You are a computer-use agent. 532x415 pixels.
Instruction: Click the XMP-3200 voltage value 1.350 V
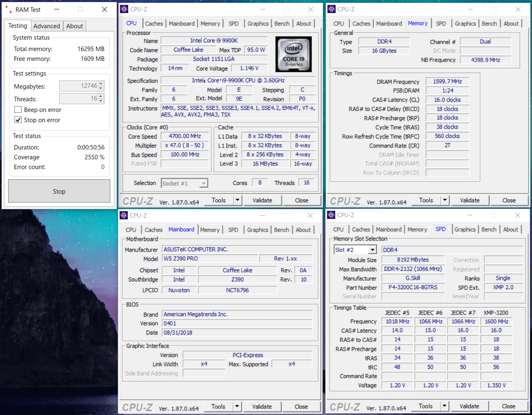496,385
